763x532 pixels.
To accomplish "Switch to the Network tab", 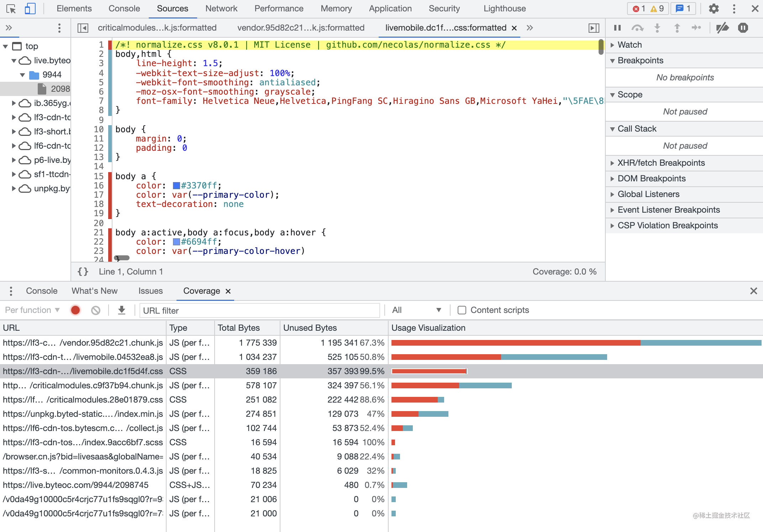I will (x=221, y=9).
